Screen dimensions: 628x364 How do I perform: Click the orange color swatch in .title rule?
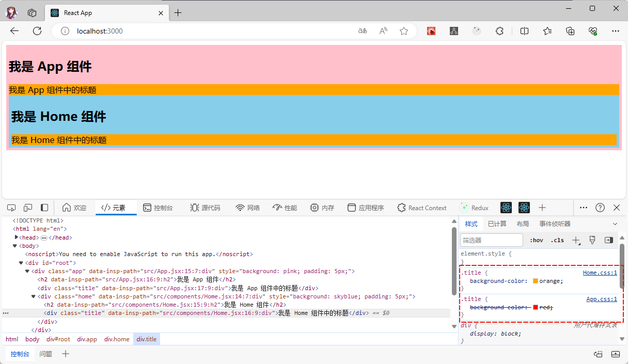pyautogui.click(x=535, y=281)
